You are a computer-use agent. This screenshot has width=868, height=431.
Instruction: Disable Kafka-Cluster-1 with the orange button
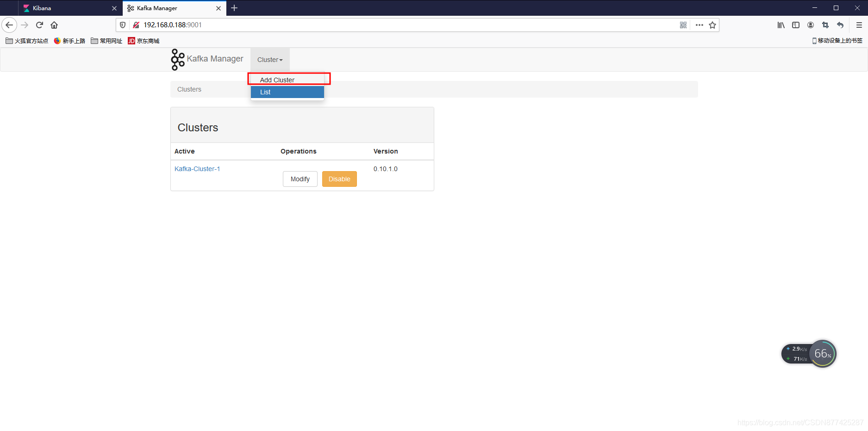(339, 179)
